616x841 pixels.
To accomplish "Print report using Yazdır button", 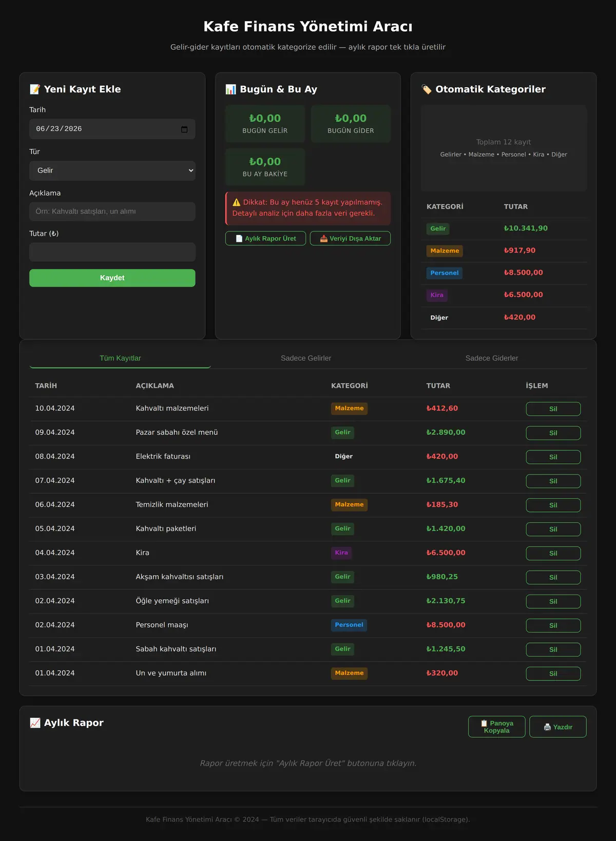I will click(x=558, y=727).
